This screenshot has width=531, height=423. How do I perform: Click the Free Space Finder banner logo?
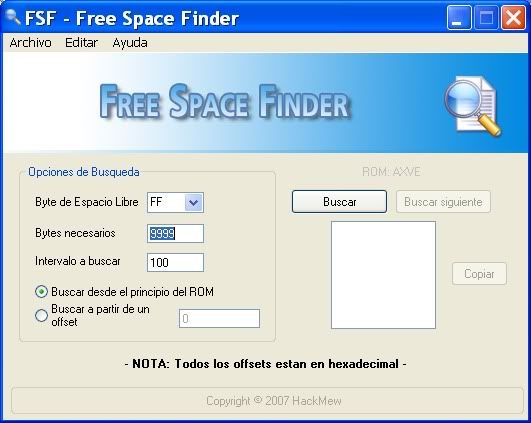pos(225,102)
